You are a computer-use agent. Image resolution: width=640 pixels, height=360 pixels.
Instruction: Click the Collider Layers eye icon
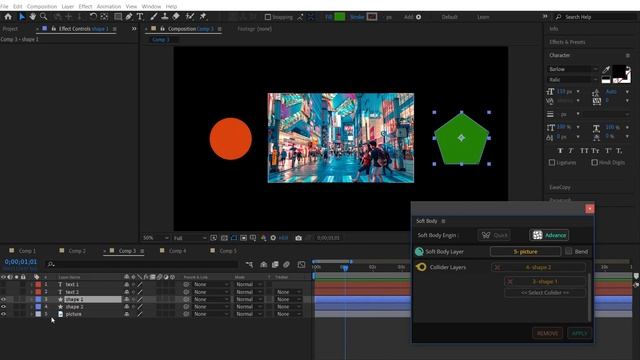[421, 267]
